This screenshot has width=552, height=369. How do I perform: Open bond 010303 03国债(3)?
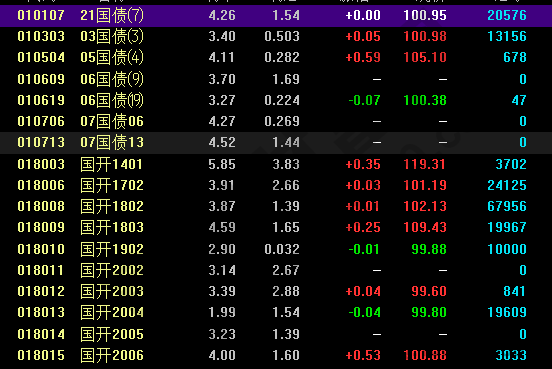pyautogui.click(x=276, y=37)
